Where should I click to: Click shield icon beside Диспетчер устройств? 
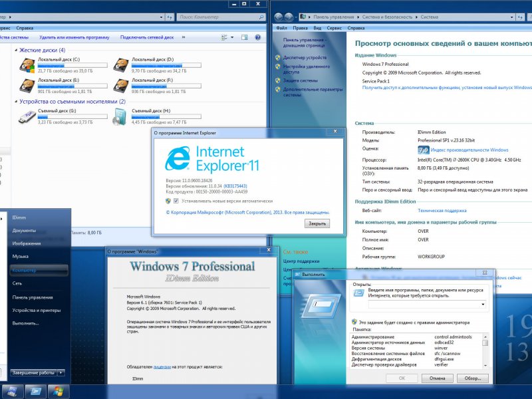click(278, 58)
